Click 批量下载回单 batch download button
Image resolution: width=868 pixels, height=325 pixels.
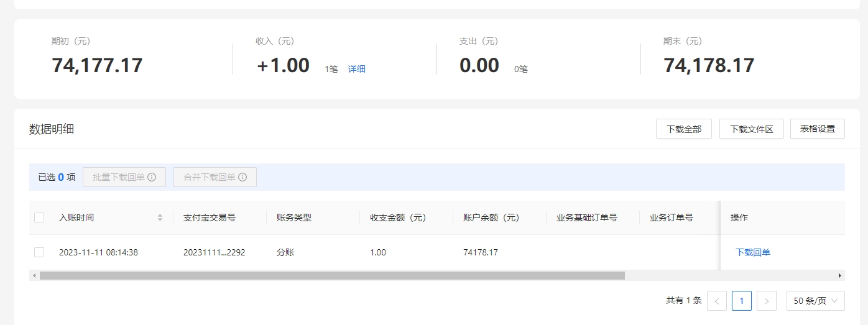click(x=124, y=177)
